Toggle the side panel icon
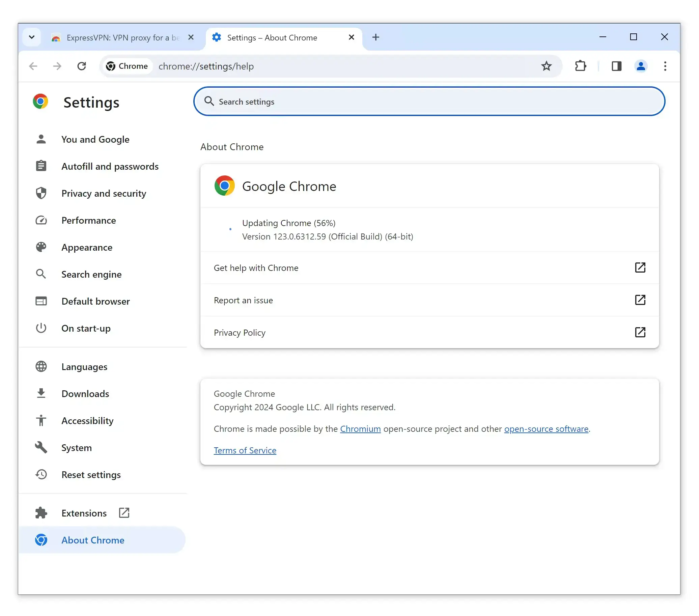Image resolution: width=699 pixels, height=616 pixels. click(x=616, y=66)
